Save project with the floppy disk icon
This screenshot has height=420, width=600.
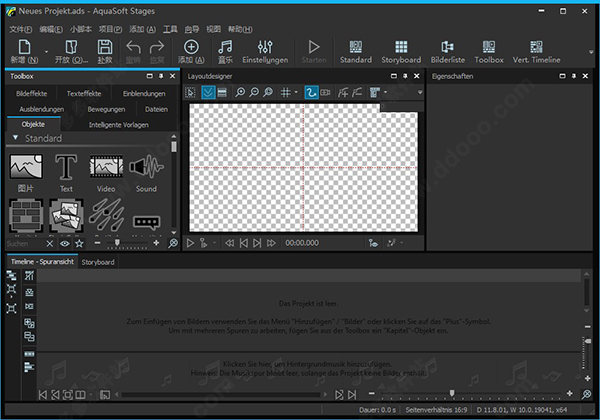tap(105, 47)
